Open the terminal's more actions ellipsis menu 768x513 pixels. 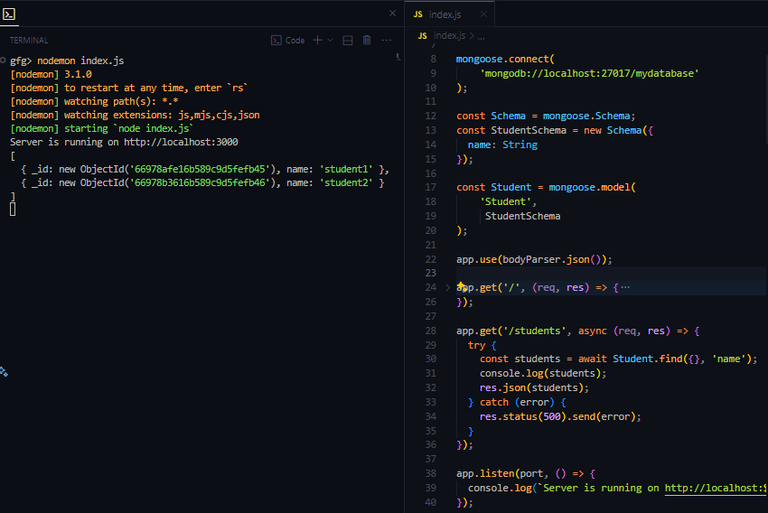pyautogui.click(x=388, y=40)
